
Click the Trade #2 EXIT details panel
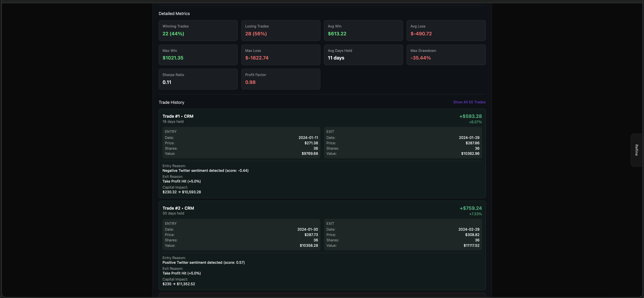click(402, 235)
